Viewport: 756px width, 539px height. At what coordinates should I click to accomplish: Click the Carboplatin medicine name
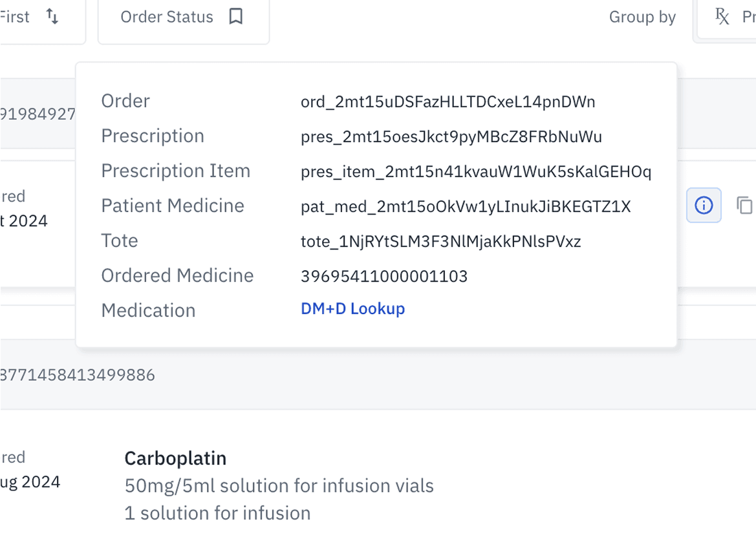coord(175,458)
